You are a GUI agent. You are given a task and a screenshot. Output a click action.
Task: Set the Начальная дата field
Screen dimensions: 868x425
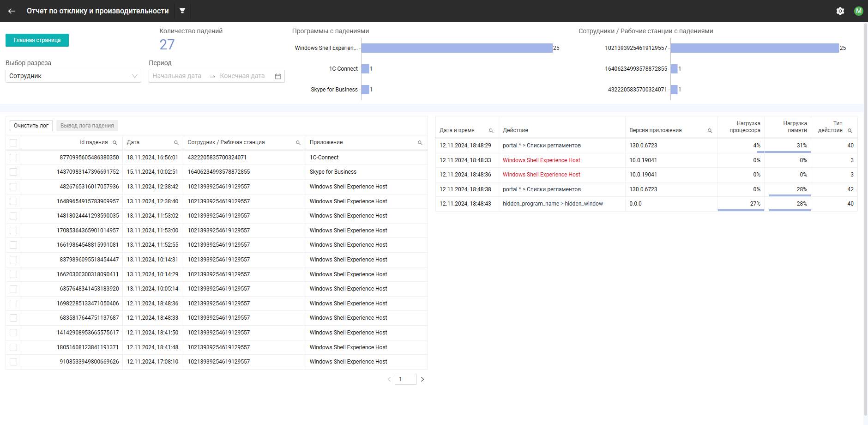(177, 76)
